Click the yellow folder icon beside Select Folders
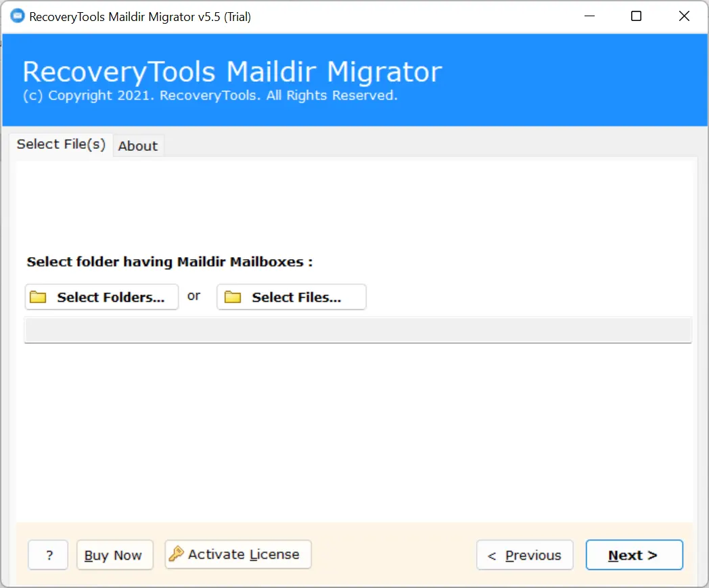The image size is (709, 588). [x=39, y=297]
